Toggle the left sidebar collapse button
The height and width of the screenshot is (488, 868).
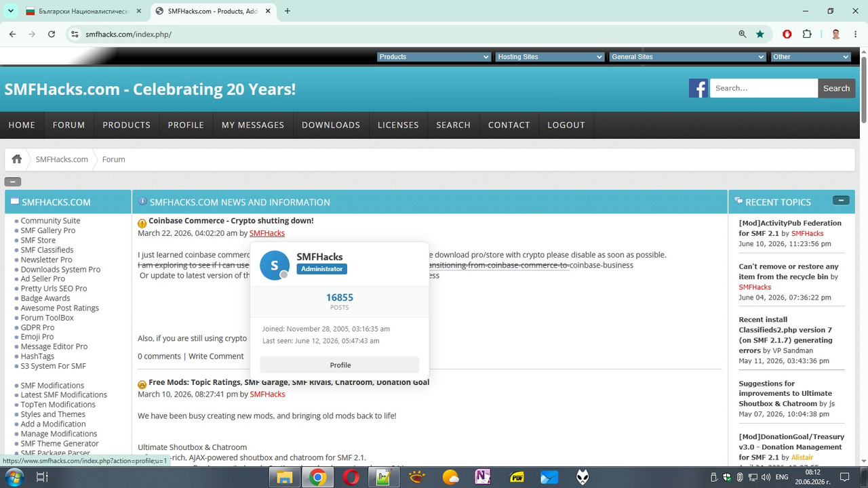coord(13,182)
